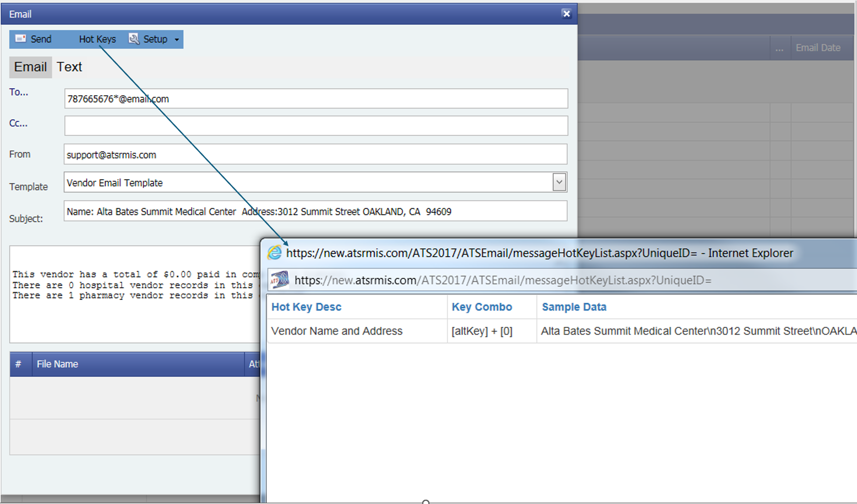
Task: Sort by Key Combo column header
Action: (482, 307)
